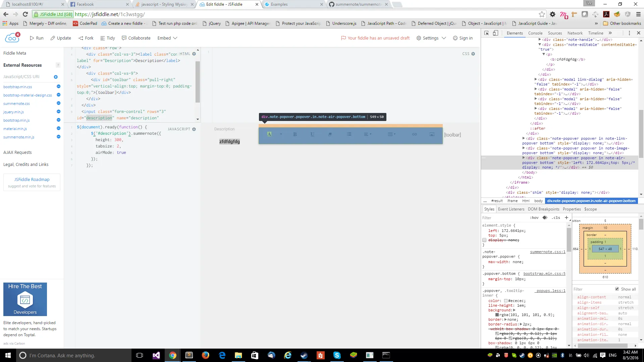Click the bold icon in the air popover toolbar
This screenshot has height=362, width=644.
[295, 134]
